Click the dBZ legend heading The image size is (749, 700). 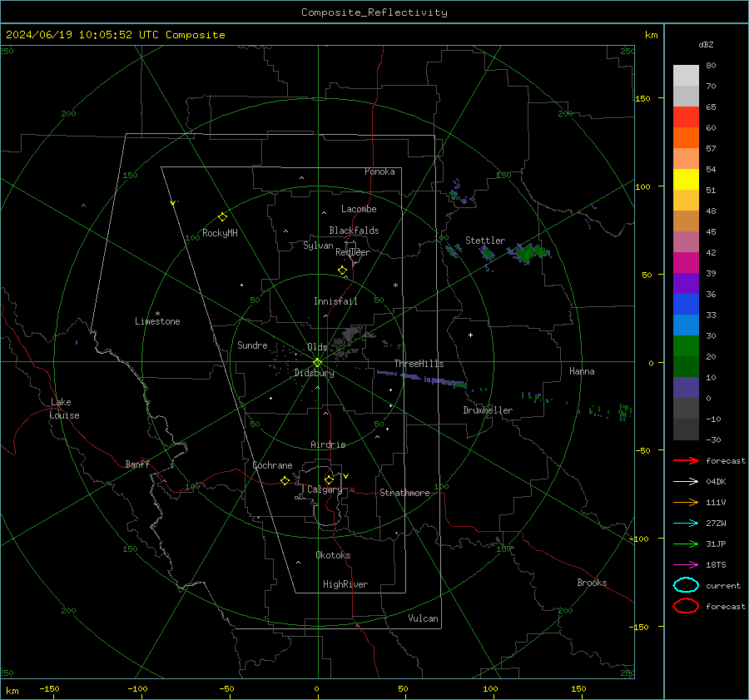pyautogui.click(x=706, y=44)
